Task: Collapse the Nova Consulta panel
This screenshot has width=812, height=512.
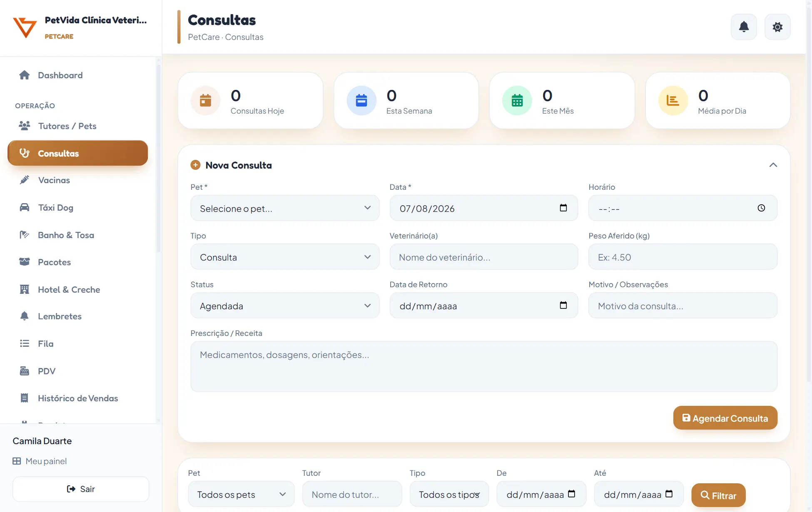Action: coord(773,165)
